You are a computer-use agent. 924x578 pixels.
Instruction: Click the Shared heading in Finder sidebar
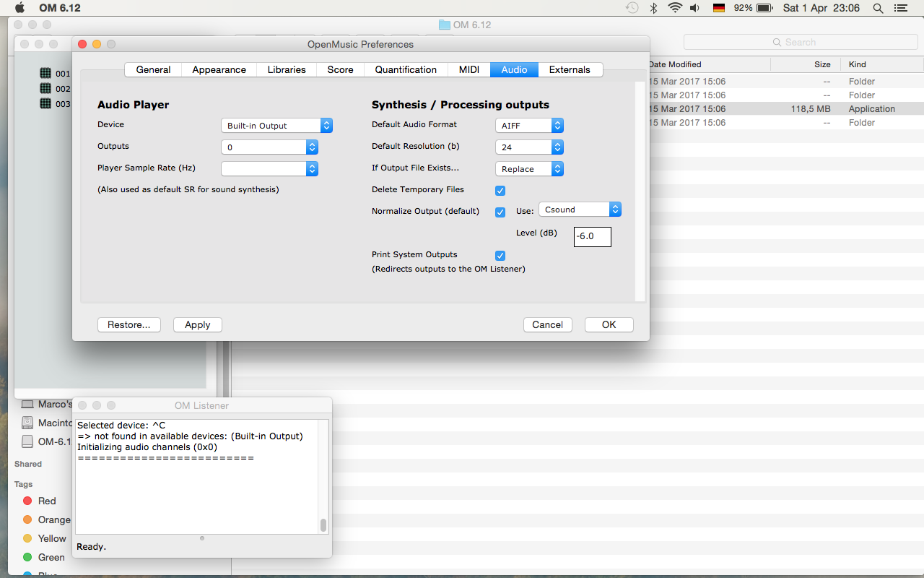(x=28, y=464)
